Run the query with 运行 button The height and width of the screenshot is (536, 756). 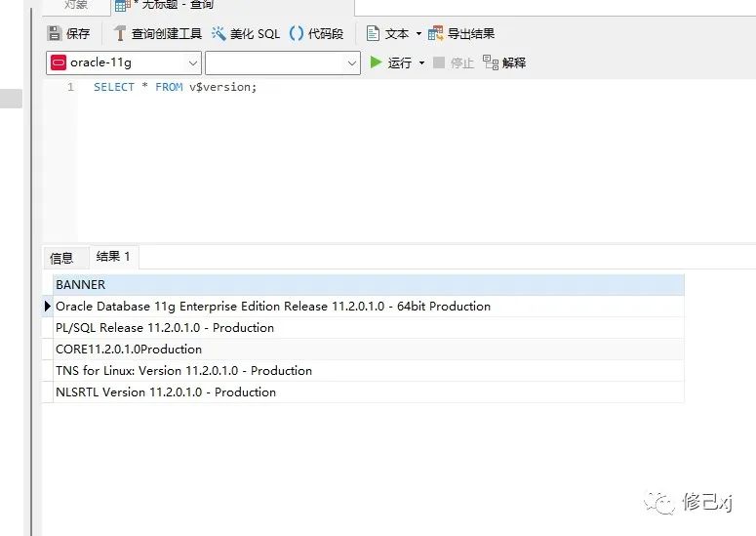pos(391,62)
